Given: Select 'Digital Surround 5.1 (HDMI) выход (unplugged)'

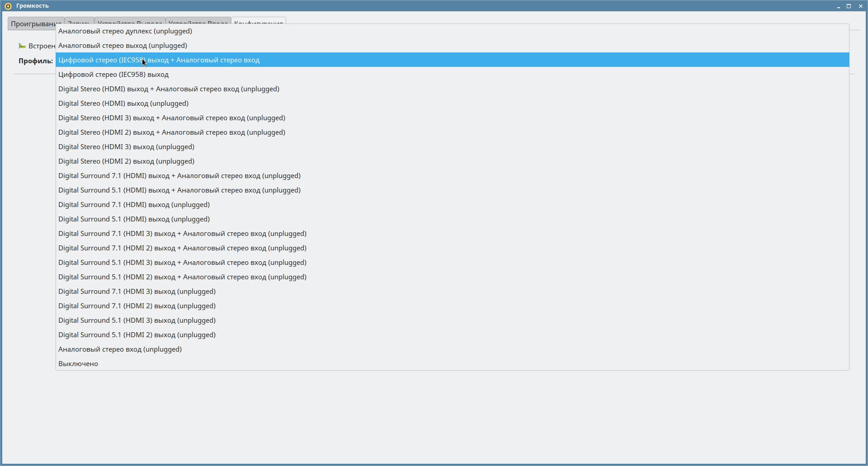Looking at the screenshot, I should tap(452, 219).
